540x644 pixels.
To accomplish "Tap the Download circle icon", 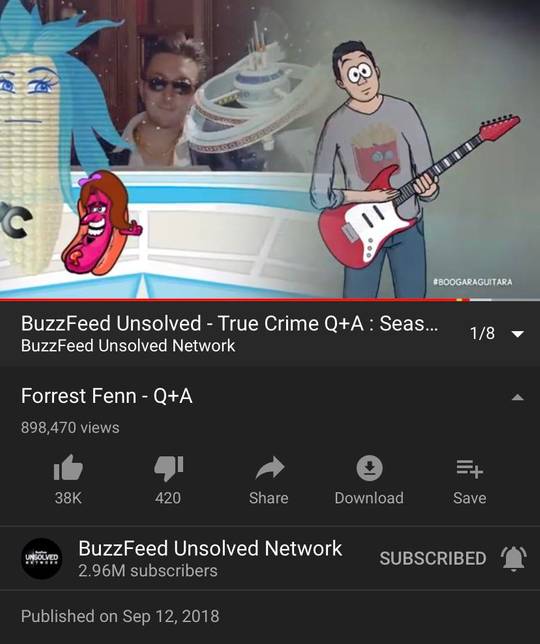I will (369, 468).
